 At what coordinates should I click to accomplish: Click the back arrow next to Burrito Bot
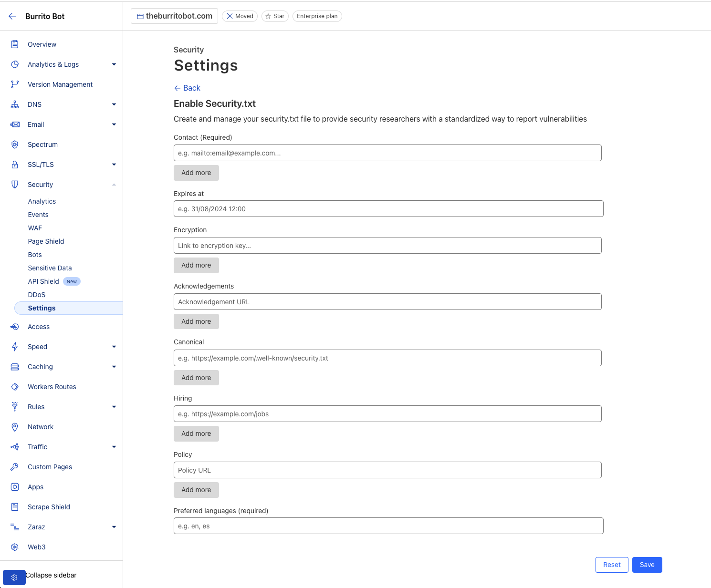[x=12, y=16]
